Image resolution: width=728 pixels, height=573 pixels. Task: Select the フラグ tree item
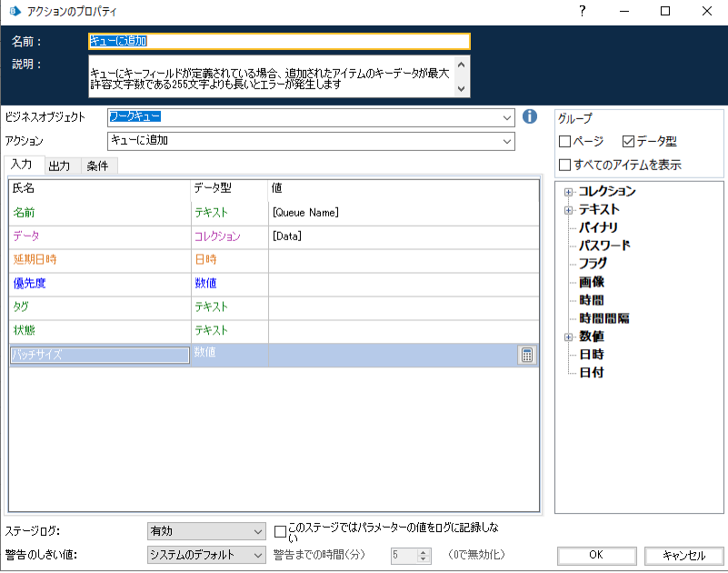point(593,264)
